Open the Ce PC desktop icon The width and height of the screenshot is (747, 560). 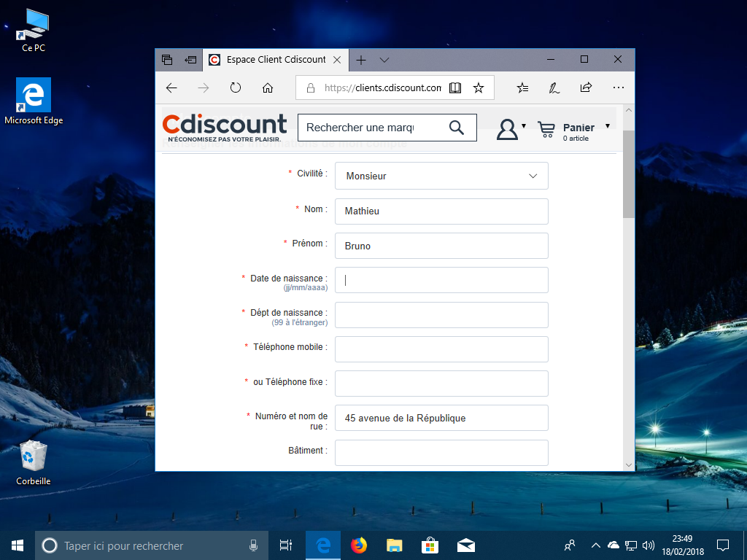(x=34, y=31)
